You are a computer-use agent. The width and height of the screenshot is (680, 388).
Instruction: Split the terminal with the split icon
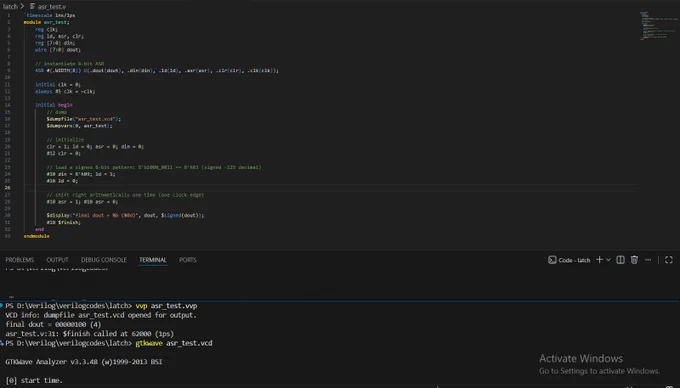coord(620,260)
